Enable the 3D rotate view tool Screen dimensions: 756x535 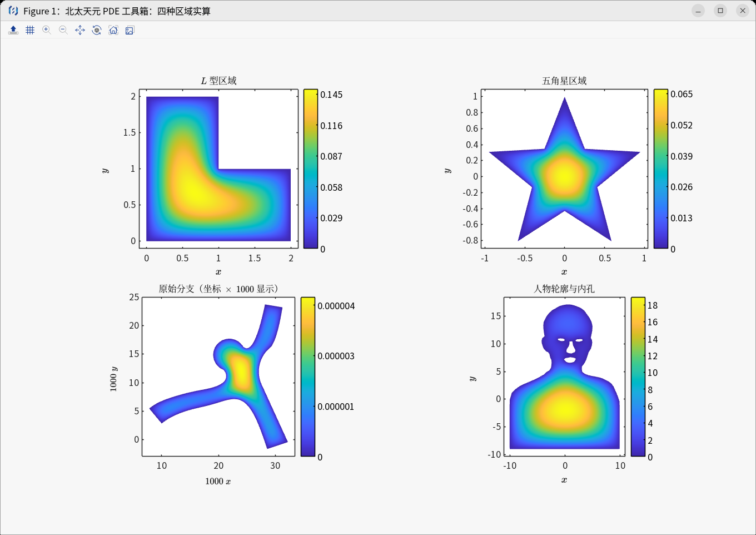(x=97, y=30)
